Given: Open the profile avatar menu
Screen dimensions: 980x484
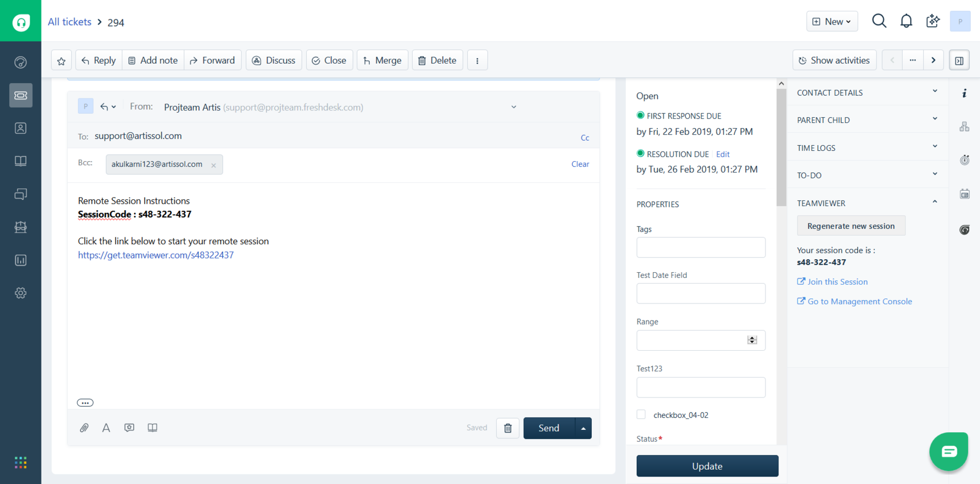Looking at the screenshot, I should tap(960, 21).
